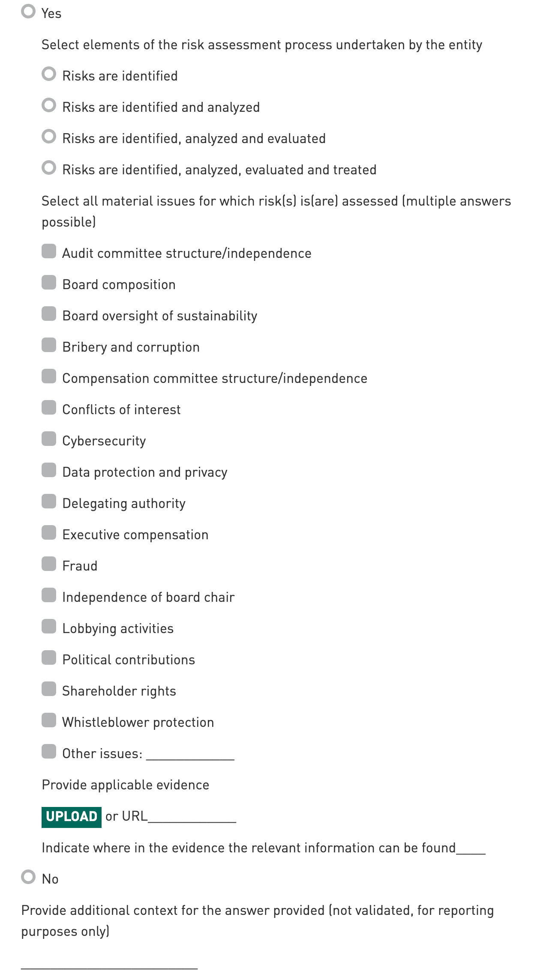Select 'identified, analyzed, evaluated and treated'
The width and height of the screenshot is (558, 980).
click(49, 168)
